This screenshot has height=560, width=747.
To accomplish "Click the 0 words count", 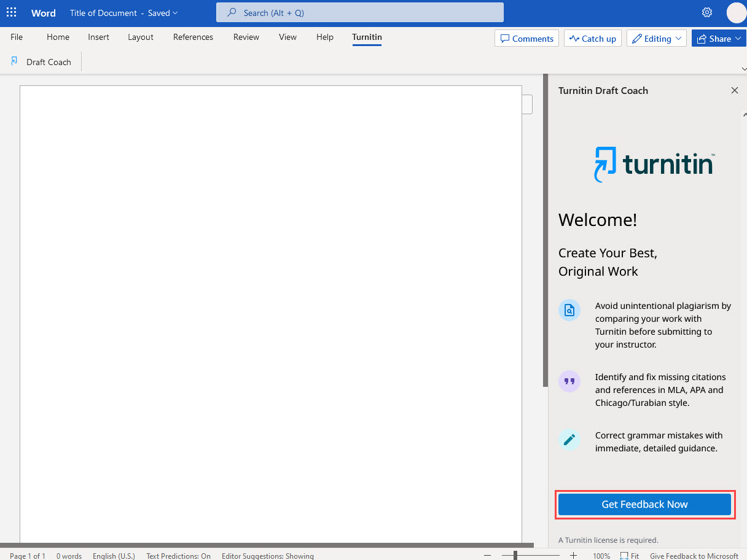I will click(x=69, y=556).
